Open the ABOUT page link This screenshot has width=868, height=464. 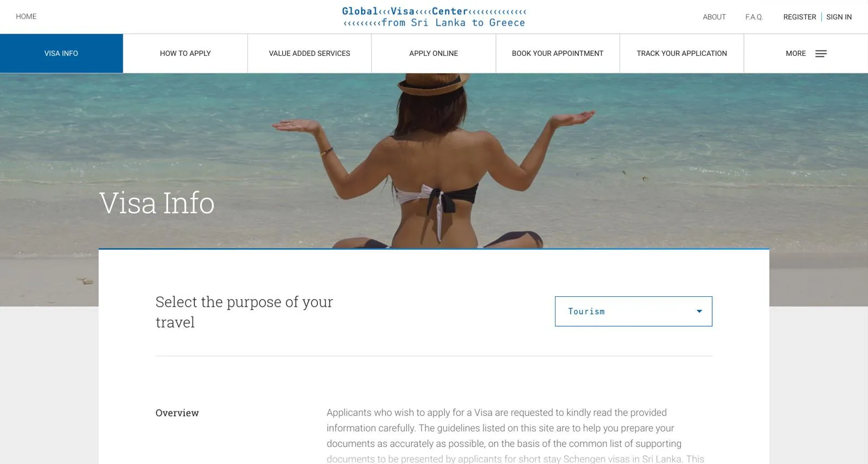pyautogui.click(x=714, y=17)
